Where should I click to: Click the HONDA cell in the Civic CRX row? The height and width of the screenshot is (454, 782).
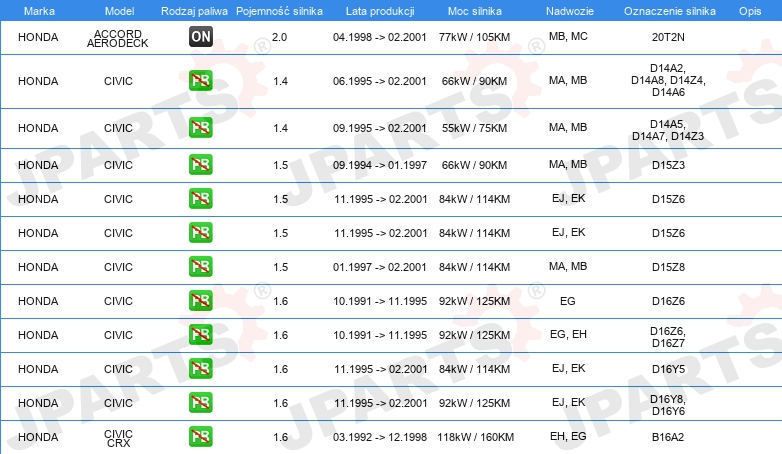[x=38, y=437]
